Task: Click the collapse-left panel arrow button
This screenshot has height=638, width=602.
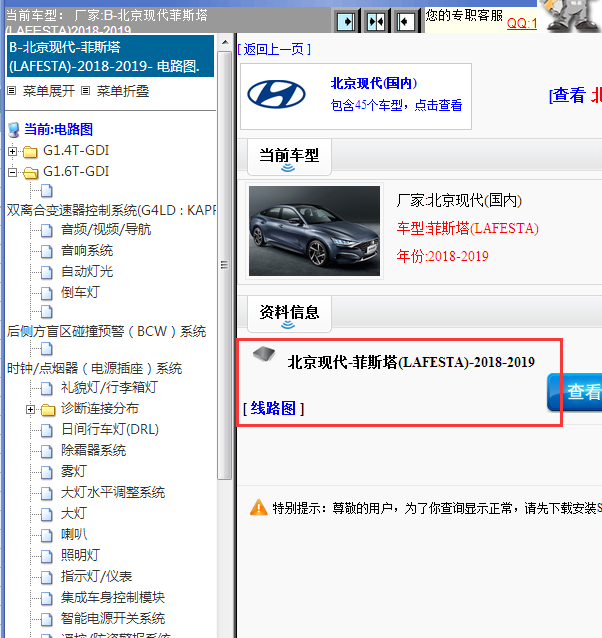Action: coord(406,21)
